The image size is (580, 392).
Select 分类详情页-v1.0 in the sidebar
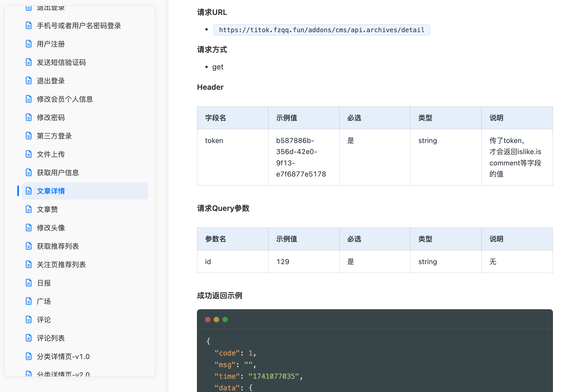[63, 357]
